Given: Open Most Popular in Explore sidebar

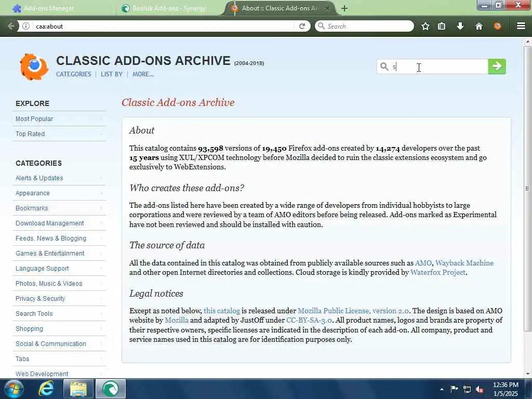Looking at the screenshot, I should [59, 119].
